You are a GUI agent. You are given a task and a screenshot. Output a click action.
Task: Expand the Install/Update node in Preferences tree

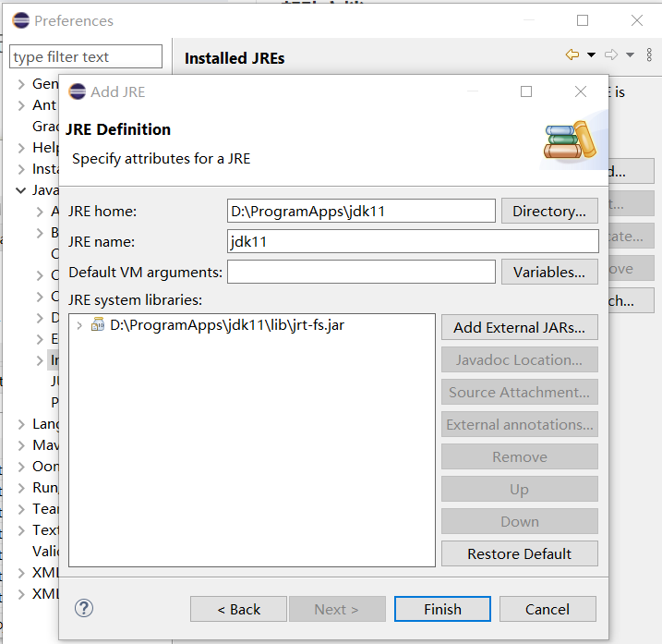click(21, 169)
